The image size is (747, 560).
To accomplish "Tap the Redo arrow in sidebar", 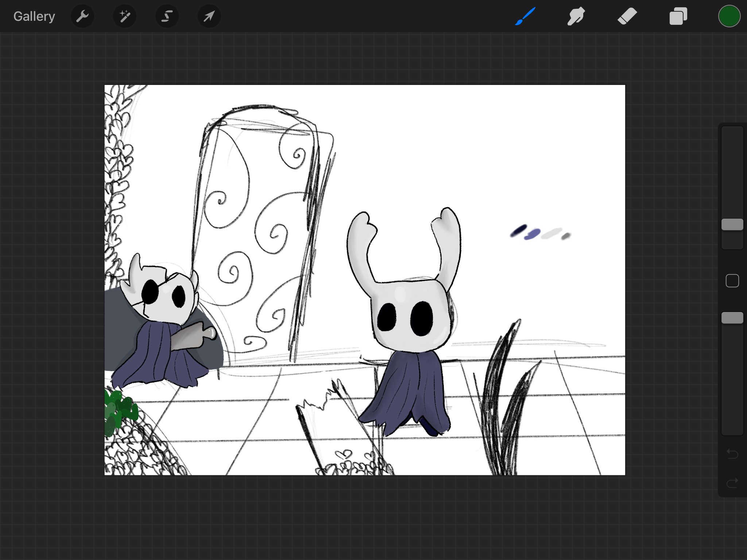I will (732, 483).
